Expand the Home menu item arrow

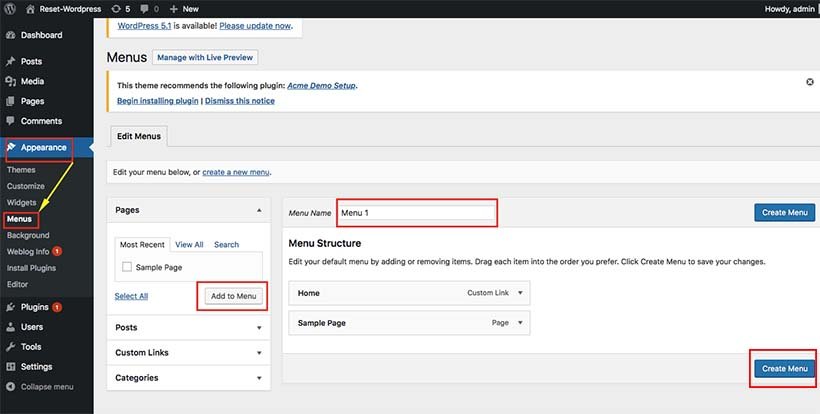[520, 293]
